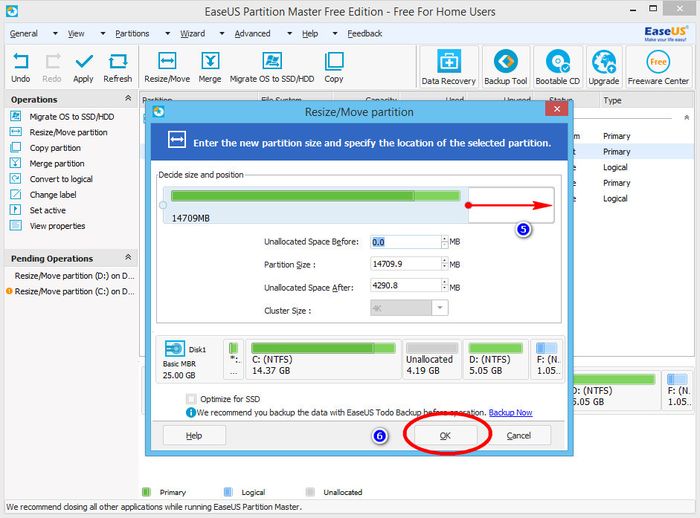Open the Help menu

point(310,33)
